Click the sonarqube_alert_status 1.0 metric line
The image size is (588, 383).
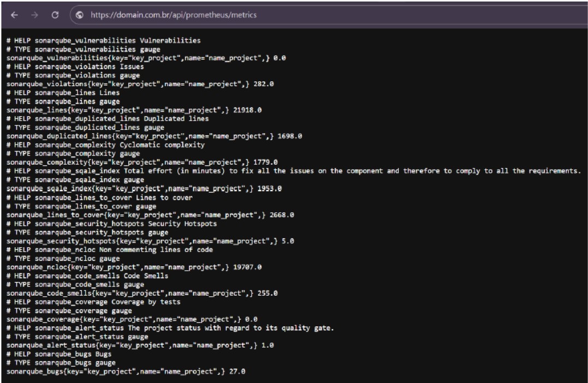(x=140, y=345)
